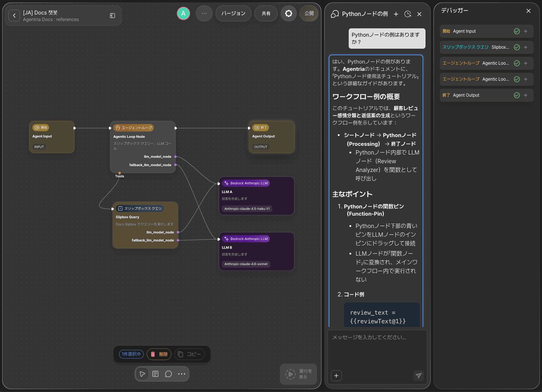Select the スリップボックス クエリ debugger row
This screenshot has height=392, width=542.
[x=487, y=47]
